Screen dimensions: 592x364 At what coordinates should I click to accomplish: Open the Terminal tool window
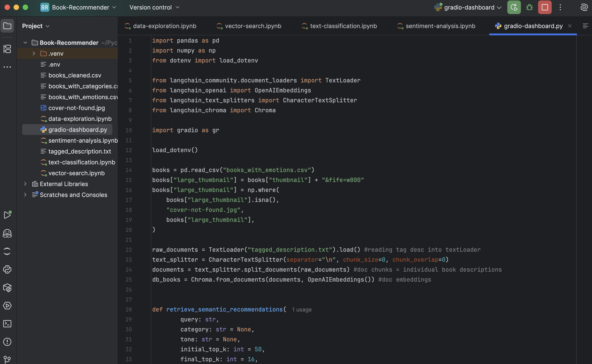(x=7, y=324)
